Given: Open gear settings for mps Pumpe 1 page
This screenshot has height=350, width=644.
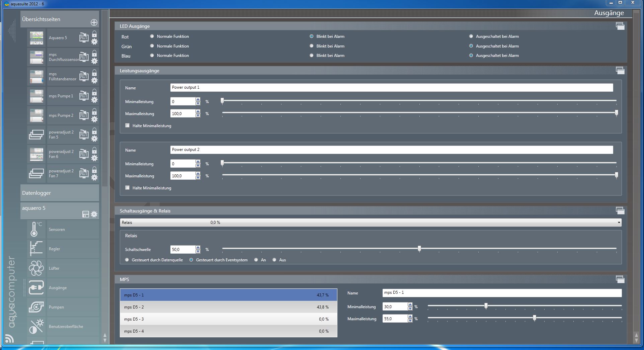Looking at the screenshot, I should (x=94, y=100).
